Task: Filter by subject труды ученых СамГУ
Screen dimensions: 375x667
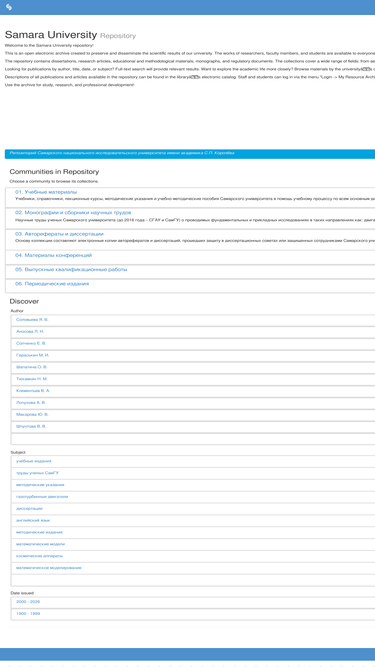Action: [37, 473]
